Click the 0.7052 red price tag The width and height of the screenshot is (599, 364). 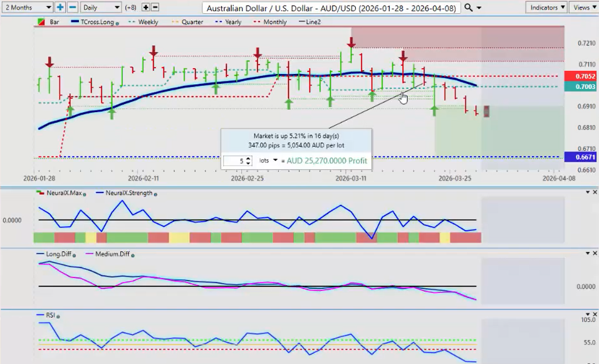tap(580, 76)
